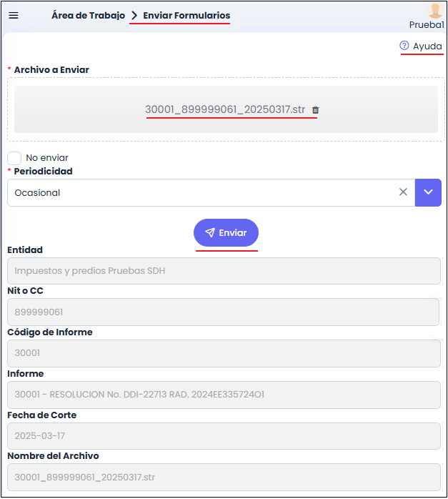
Task: Go to Área de Trabajo breadcrumb
Action: 88,15
